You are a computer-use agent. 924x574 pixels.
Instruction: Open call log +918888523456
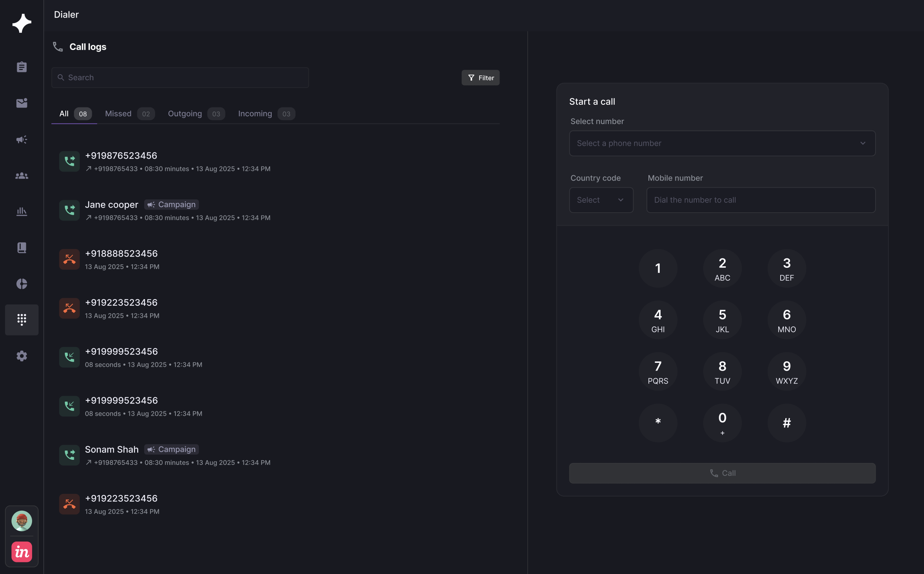tap(275, 259)
